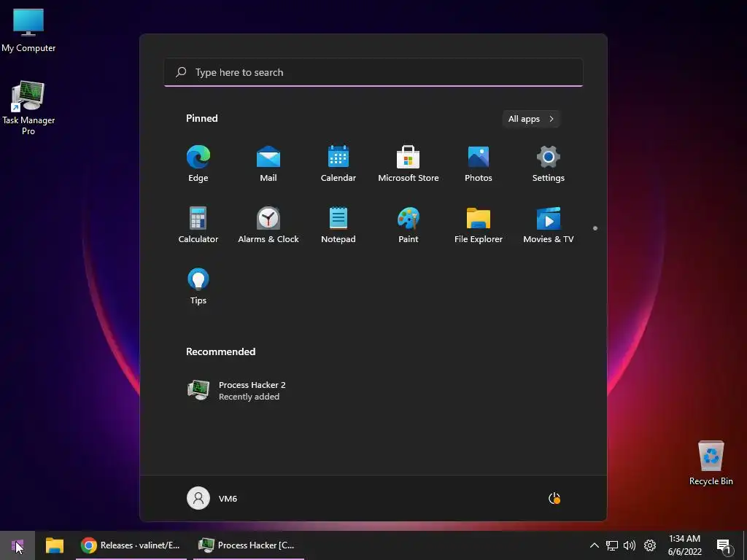Open Microsoft Store from pinned apps

click(409, 164)
